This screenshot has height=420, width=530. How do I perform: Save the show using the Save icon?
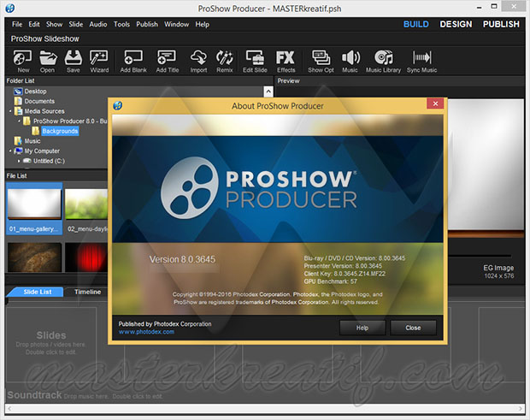click(73, 62)
